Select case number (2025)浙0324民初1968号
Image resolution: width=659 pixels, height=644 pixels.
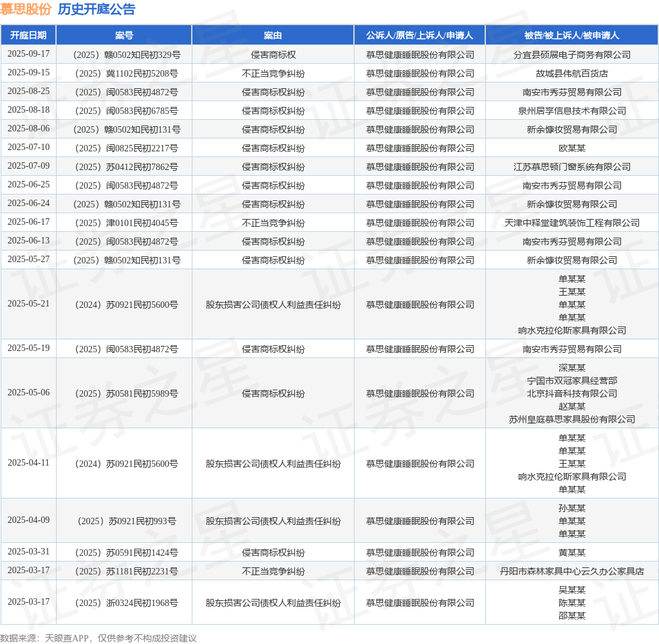click(x=127, y=603)
